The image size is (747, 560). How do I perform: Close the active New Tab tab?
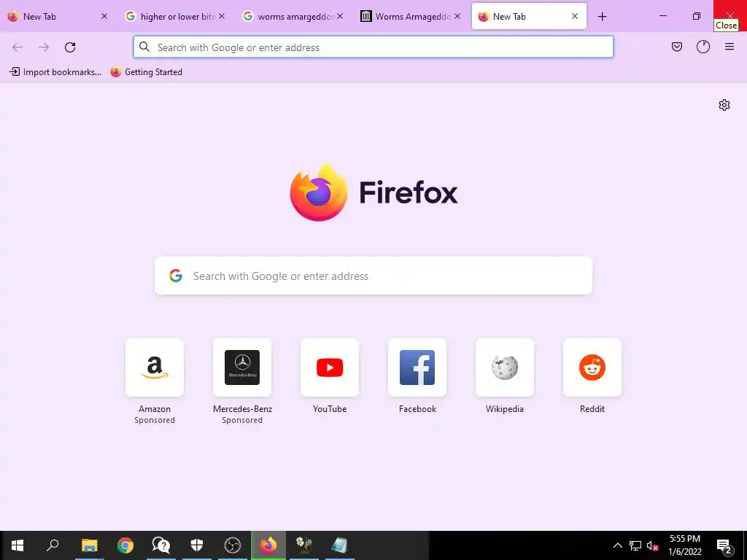[575, 16]
